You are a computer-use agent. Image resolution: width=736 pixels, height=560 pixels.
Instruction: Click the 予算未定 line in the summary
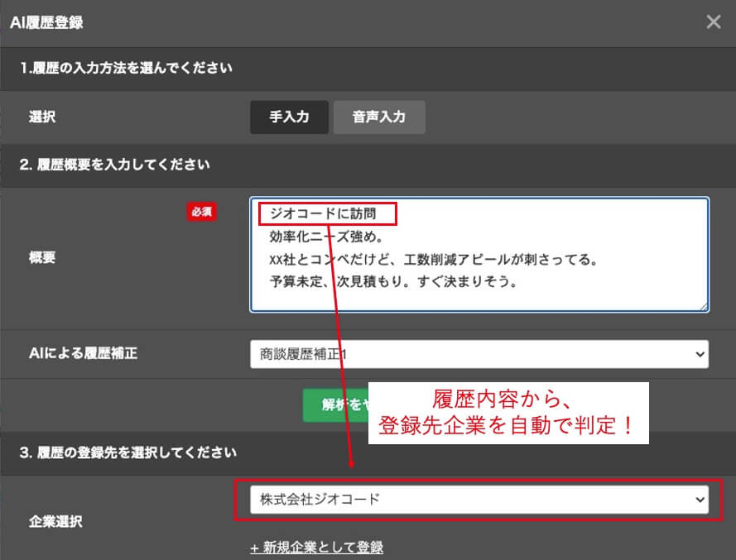(393, 282)
